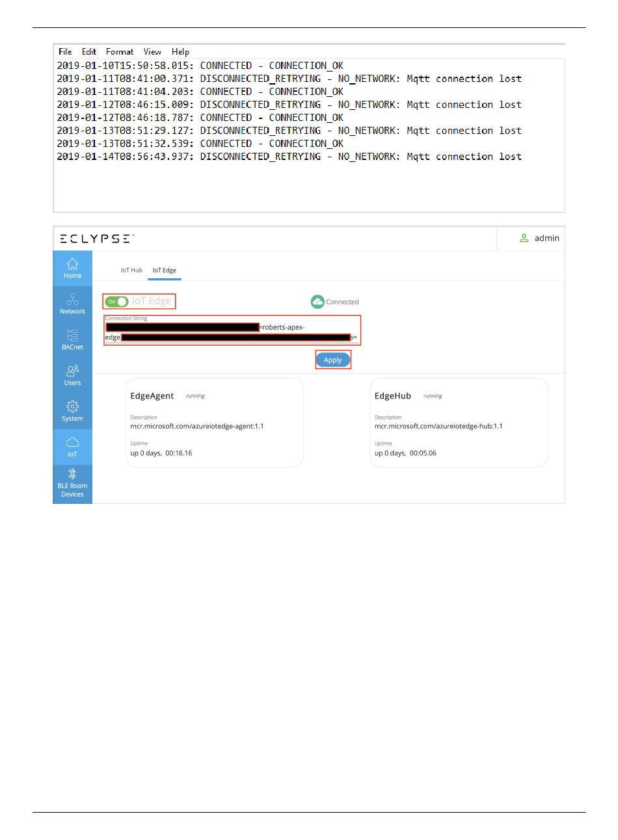Image resolution: width=618 pixels, height=840 pixels.
Task: Click the admin account label
Action: tap(547, 238)
